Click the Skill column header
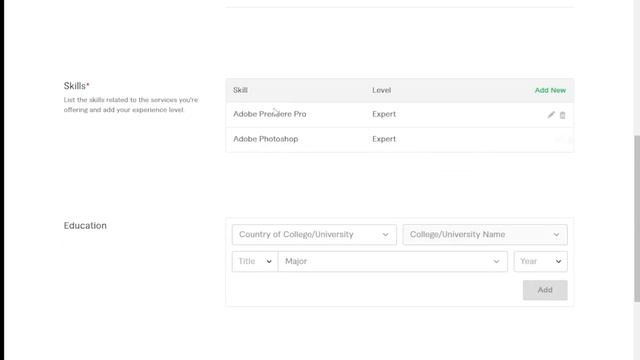The width and height of the screenshot is (640, 360). pos(240,90)
